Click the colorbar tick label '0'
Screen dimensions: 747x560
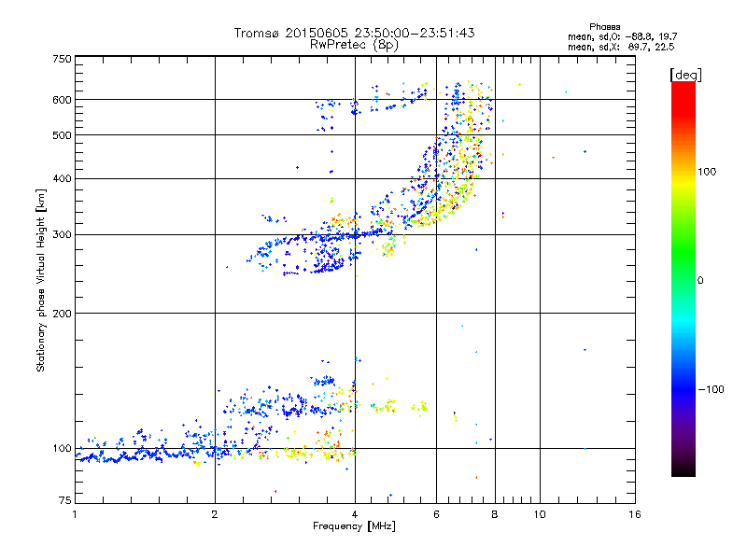click(700, 281)
